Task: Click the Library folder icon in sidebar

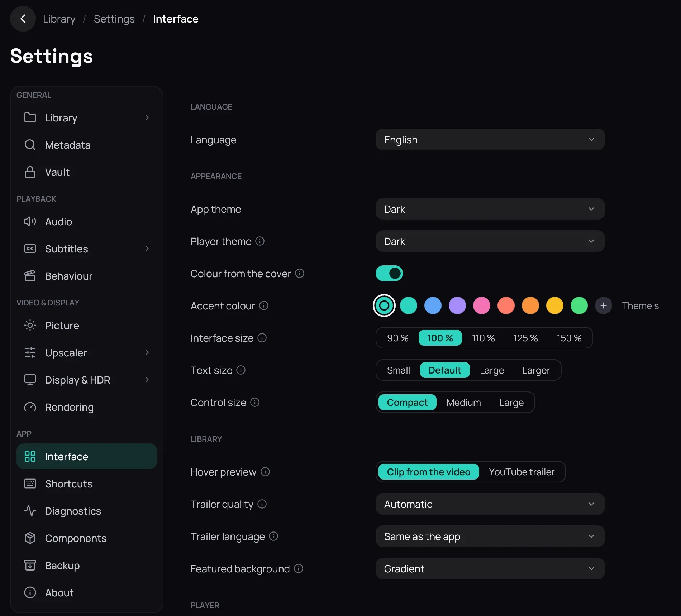Action: [x=30, y=117]
